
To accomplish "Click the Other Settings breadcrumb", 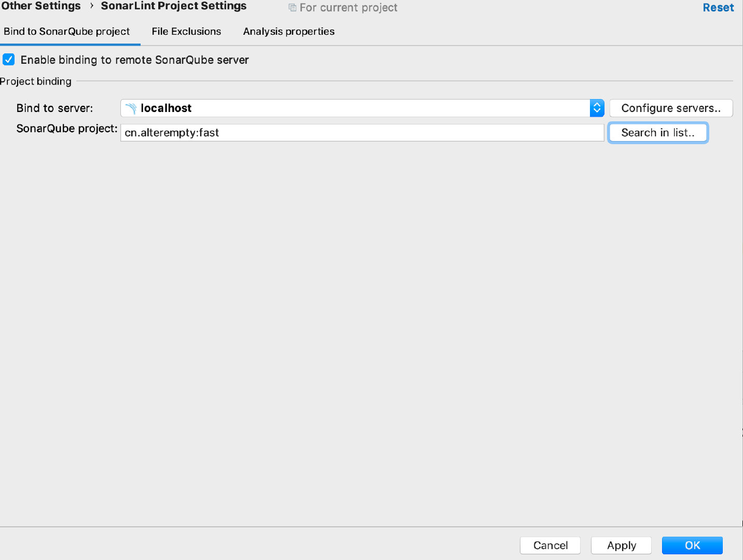I will click(41, 6).
